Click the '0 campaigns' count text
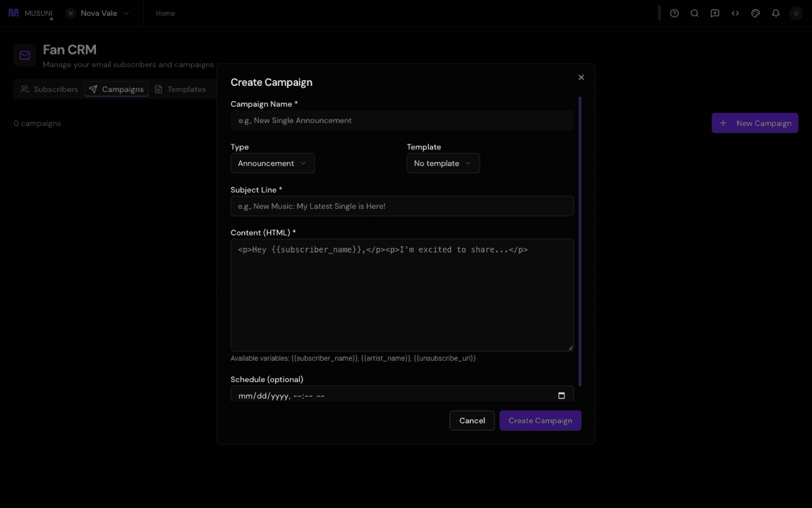Viewport: 812px width, 508px height. coord(37,123)
